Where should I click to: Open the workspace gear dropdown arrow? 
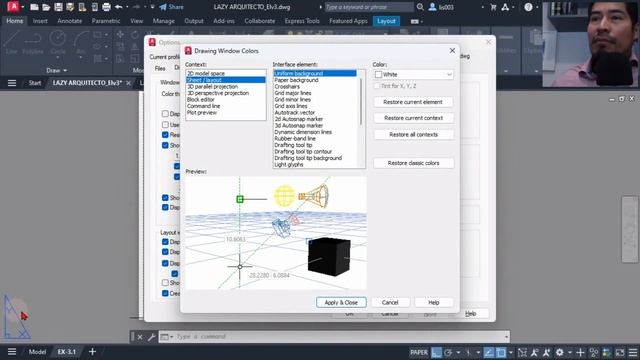[569, 352]
